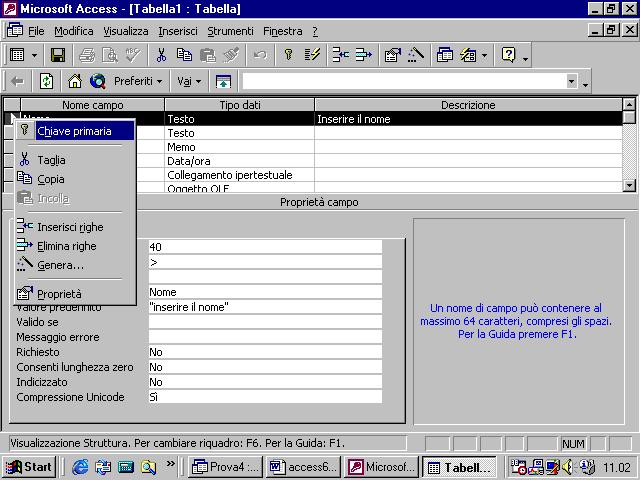Open the ? help menu

(x=315, y=31)
